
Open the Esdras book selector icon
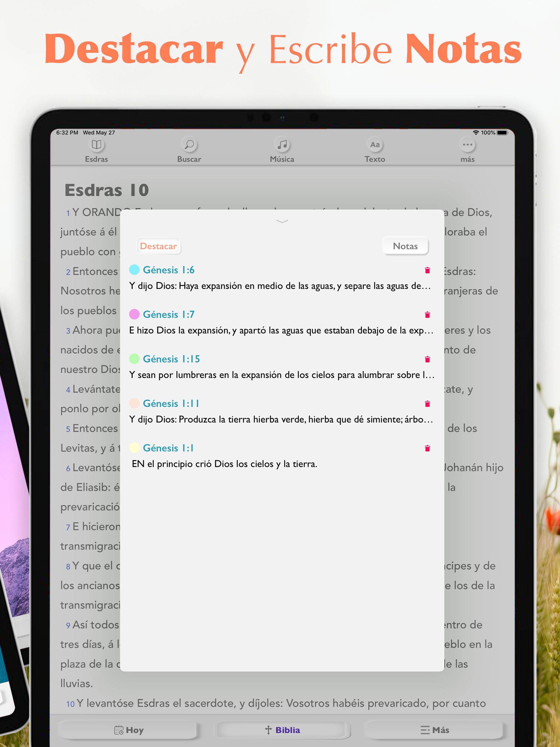point(97,145)
